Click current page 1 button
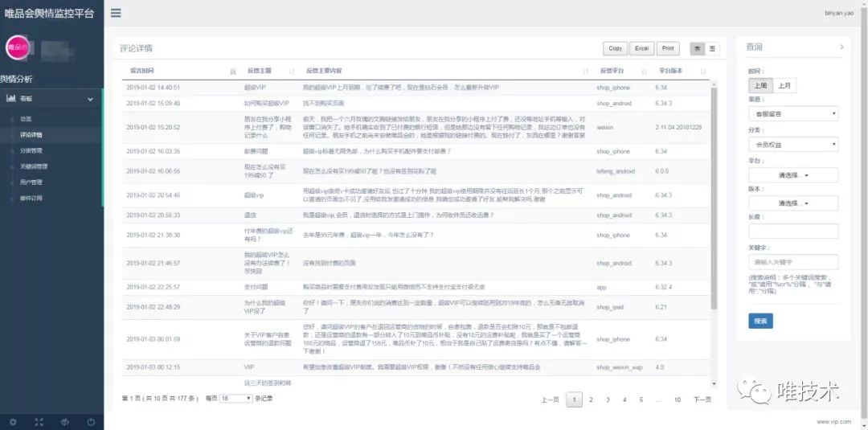Viewport: 868px width, 430px height. click(574, 399)
